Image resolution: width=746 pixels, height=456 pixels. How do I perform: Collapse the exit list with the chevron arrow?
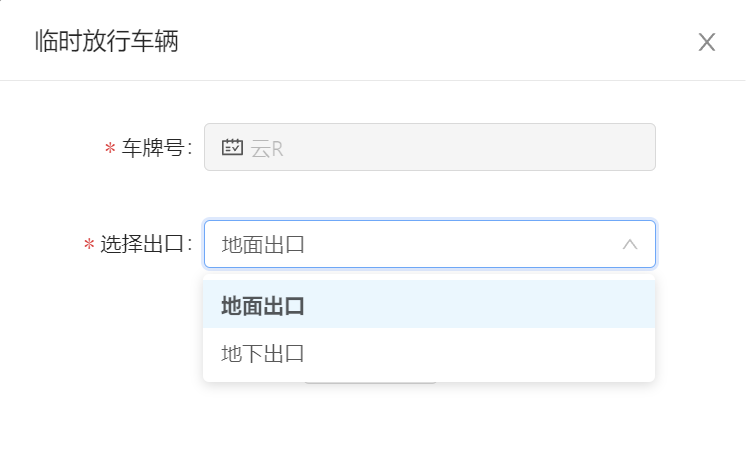pos(630,244)
